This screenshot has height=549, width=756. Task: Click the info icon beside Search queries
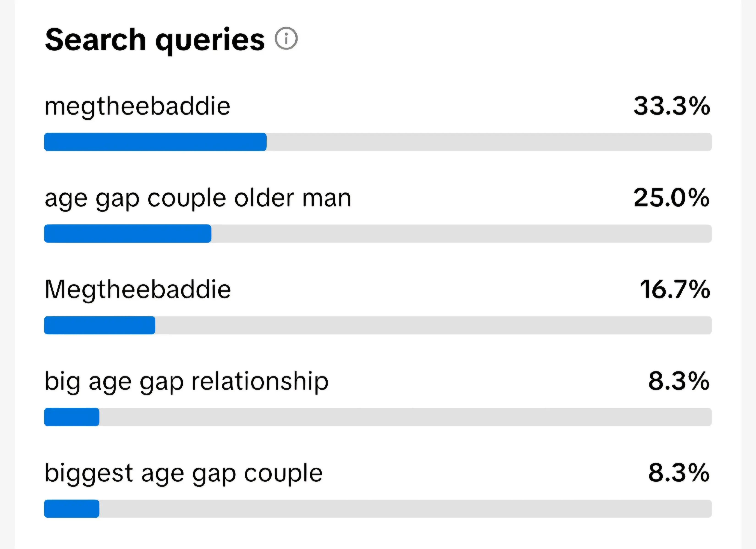286,38
